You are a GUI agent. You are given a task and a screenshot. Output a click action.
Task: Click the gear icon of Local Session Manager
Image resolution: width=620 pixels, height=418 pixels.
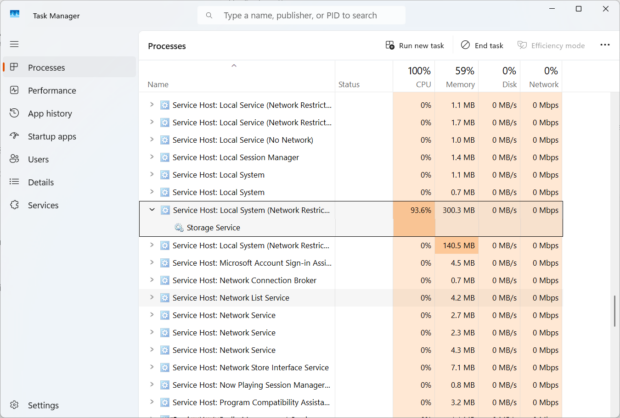coord(164,157)
